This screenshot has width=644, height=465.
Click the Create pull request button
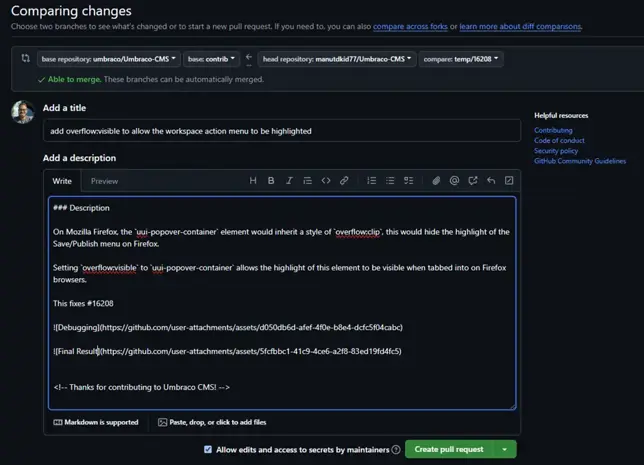(x=449, y=449)
